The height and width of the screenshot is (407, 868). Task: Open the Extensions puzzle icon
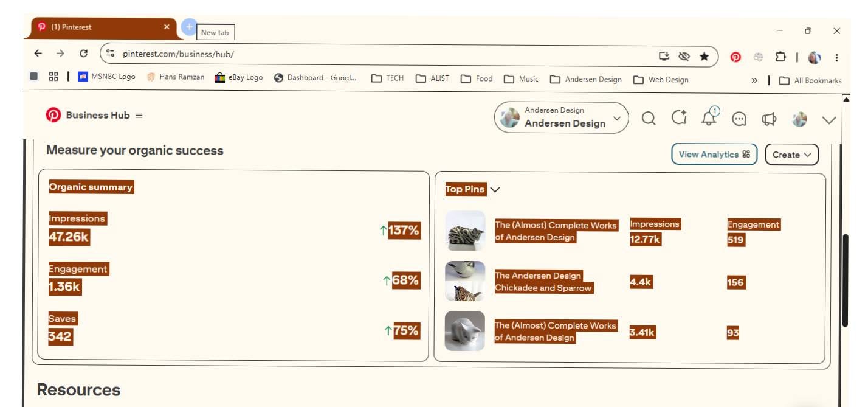pos(780,57)
